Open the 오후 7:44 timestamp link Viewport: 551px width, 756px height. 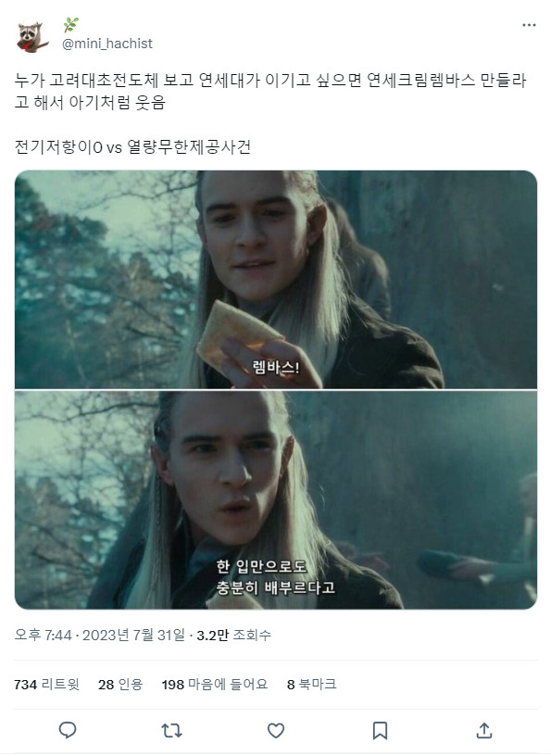click(43, 635)
